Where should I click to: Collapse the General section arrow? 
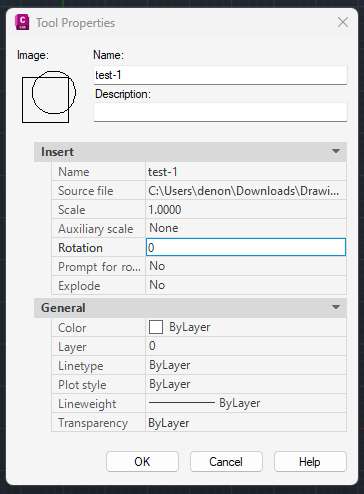(x=336, y=307)
